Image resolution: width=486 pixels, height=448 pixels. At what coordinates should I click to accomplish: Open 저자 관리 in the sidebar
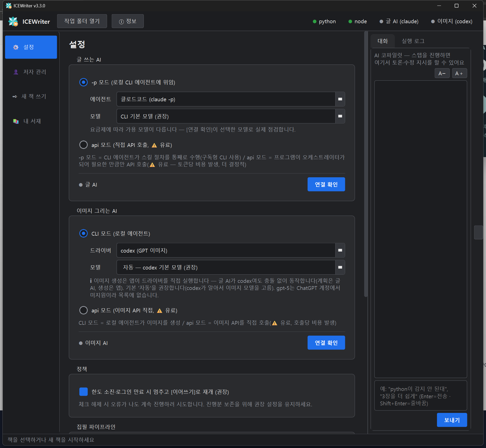[31, 72]
